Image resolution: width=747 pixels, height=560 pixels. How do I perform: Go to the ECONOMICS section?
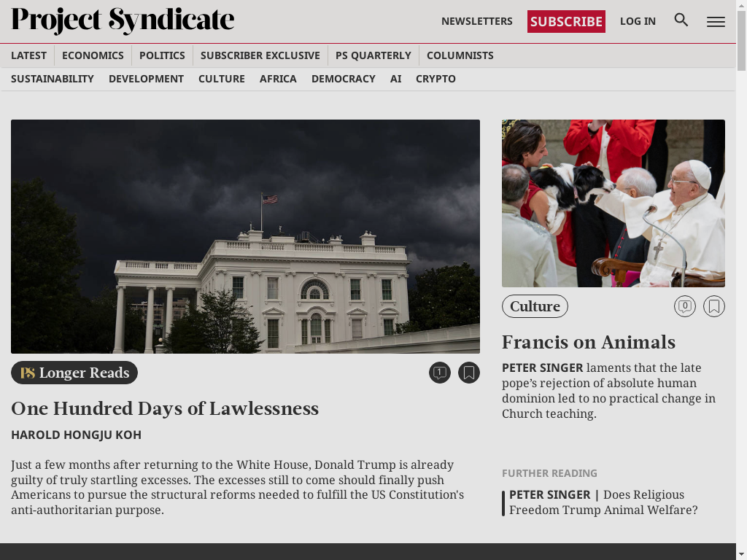(x=93, y=55)
